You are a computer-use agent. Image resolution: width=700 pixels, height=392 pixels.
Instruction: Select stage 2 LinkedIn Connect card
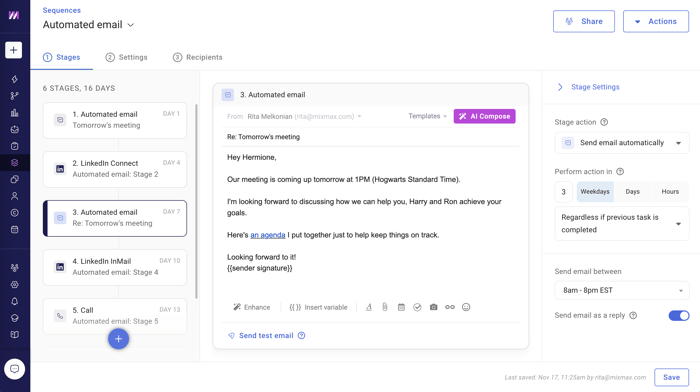pyautogui.click(x=115, y=169)
